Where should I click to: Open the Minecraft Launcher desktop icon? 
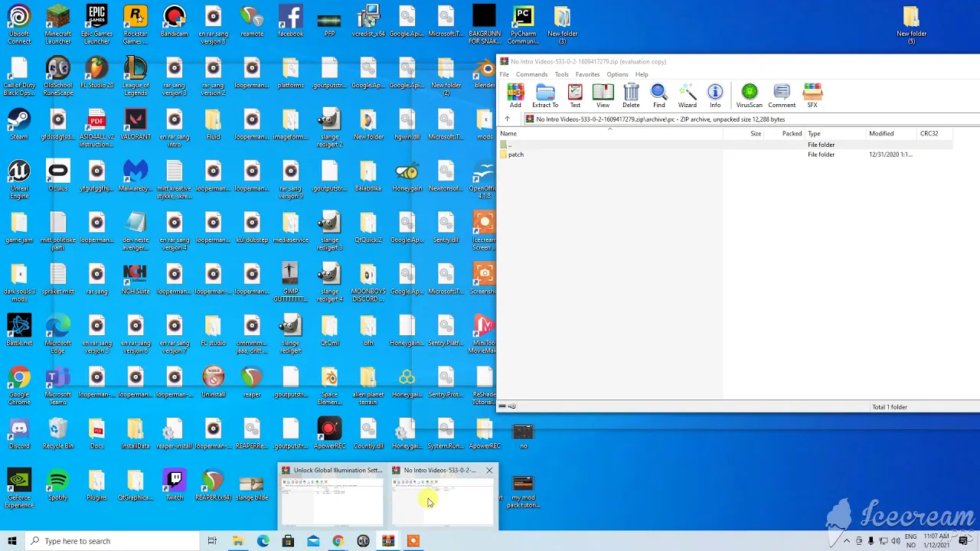(x=57, y=25)
